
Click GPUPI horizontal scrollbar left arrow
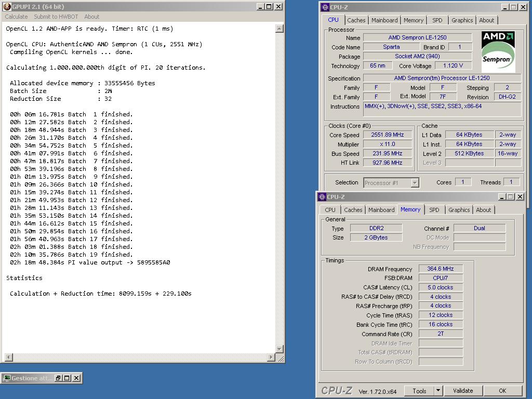(9, 357)
